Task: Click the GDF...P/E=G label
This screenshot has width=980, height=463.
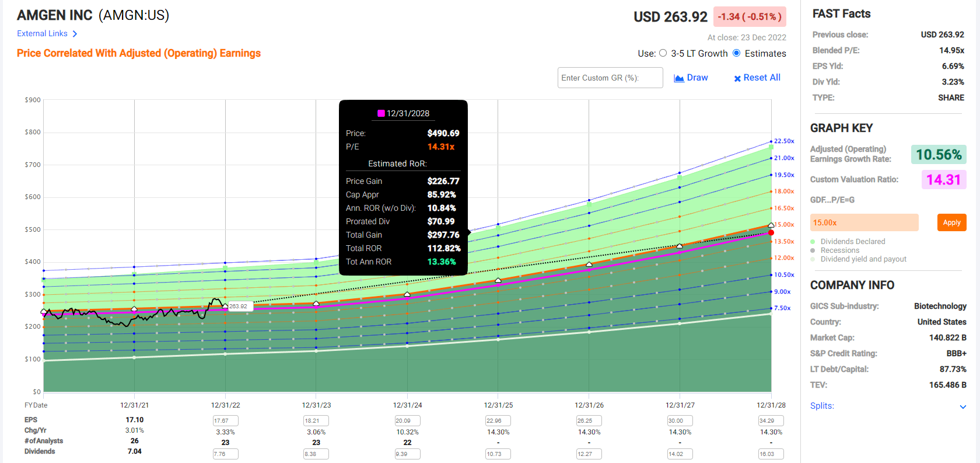Action: click(x=832, y=200)
